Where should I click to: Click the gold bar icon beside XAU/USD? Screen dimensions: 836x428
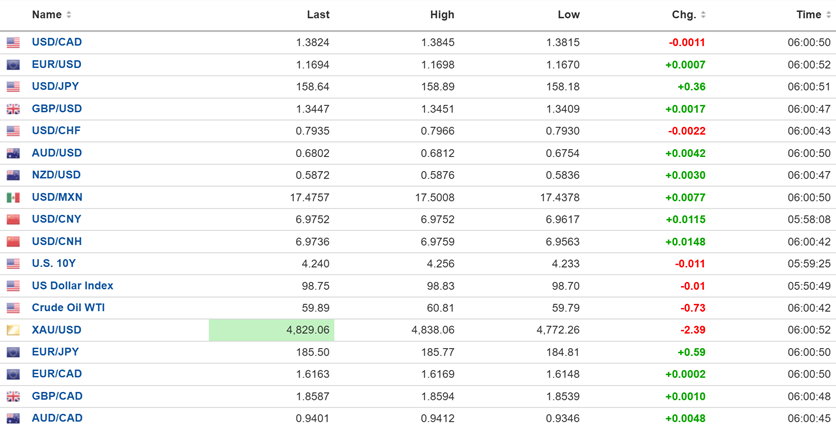point(13,330)
